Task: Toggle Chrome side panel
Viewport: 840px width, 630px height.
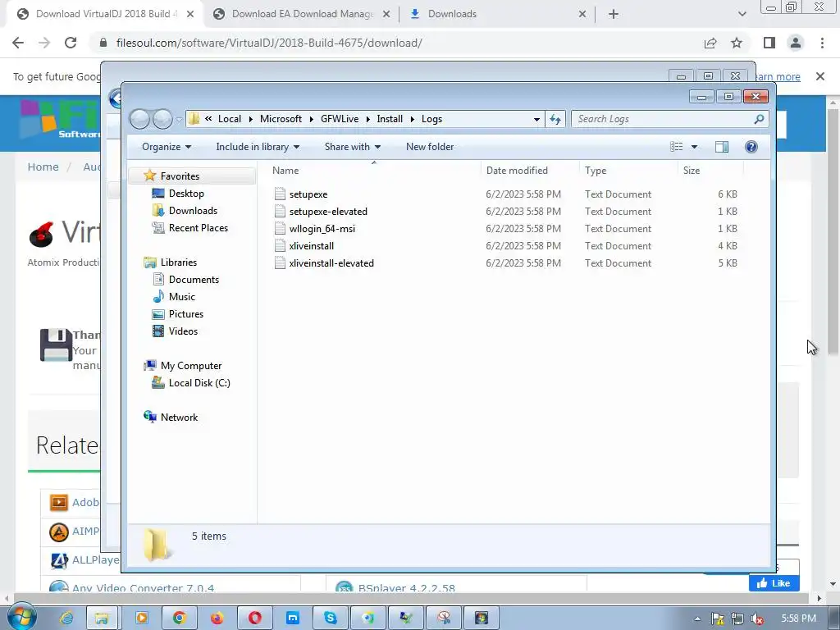Action: pyautogui.click(x=769, y=43)
